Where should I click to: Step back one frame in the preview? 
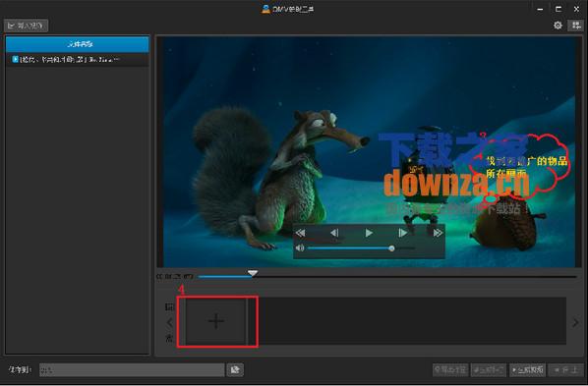pos(334,233)
